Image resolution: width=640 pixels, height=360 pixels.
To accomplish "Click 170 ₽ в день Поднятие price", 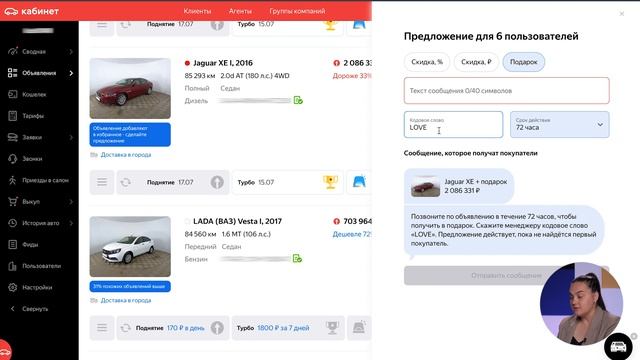I will point(186,328).
